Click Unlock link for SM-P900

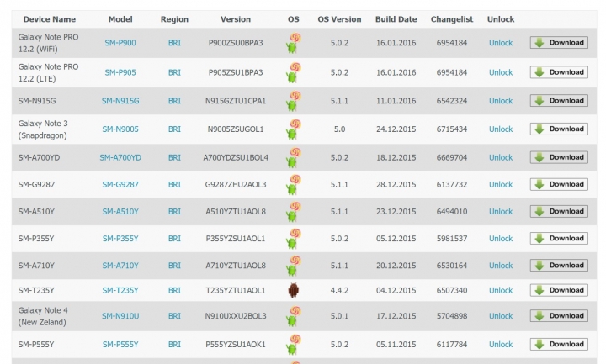click(x=501, y=43)
